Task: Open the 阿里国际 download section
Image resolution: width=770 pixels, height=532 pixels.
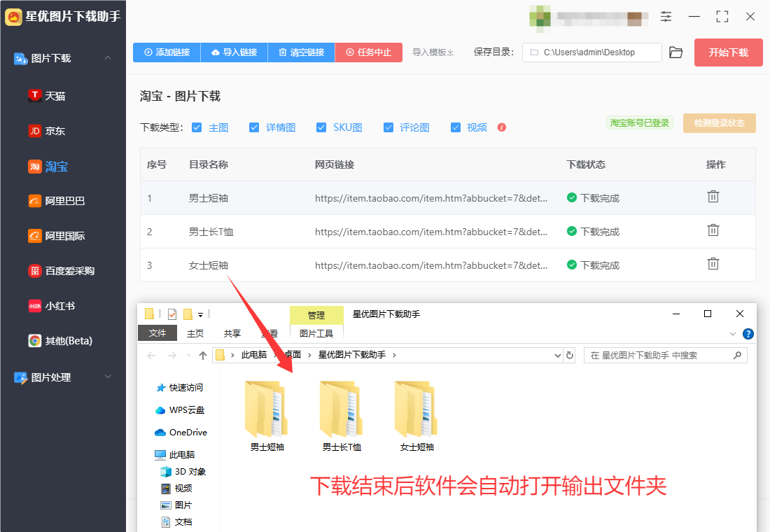Action: click(x=57, y=236)
